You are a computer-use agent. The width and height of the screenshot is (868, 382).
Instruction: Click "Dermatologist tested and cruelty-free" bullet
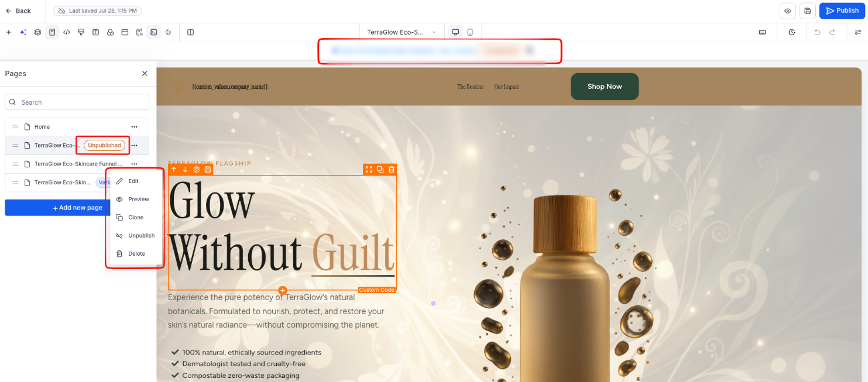pos(244,364)
